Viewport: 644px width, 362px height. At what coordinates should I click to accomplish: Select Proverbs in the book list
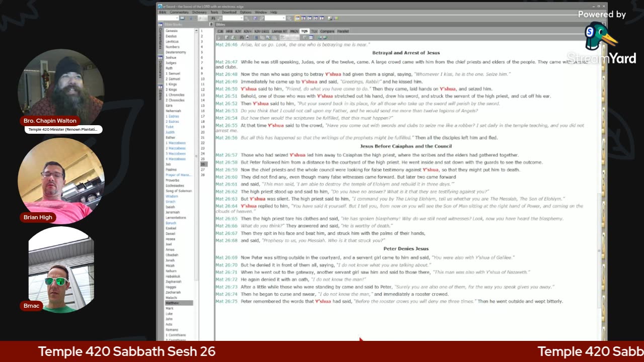(172, 180)
